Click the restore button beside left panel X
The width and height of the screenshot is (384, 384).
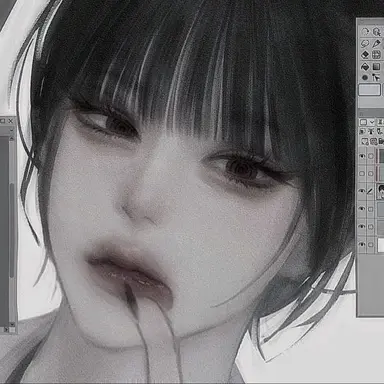pos(2,121)
